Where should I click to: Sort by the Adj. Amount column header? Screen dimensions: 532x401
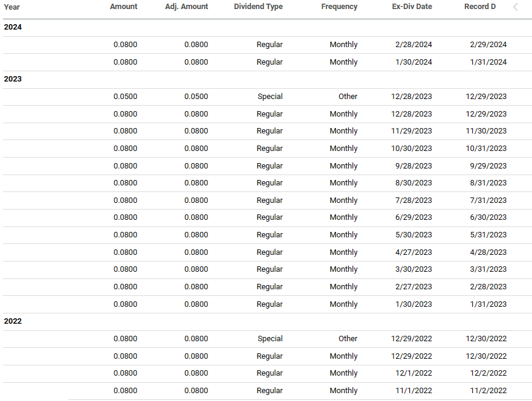point(187,7)
